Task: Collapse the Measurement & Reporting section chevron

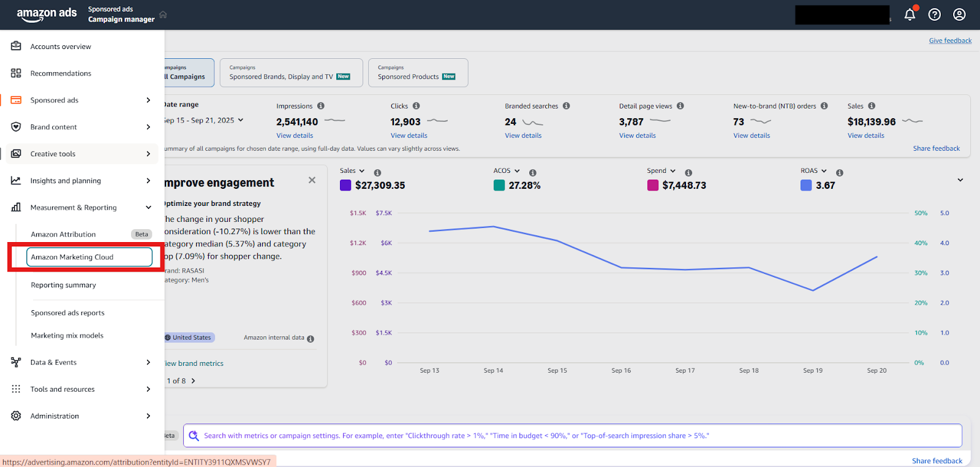Action: (148, 207)
